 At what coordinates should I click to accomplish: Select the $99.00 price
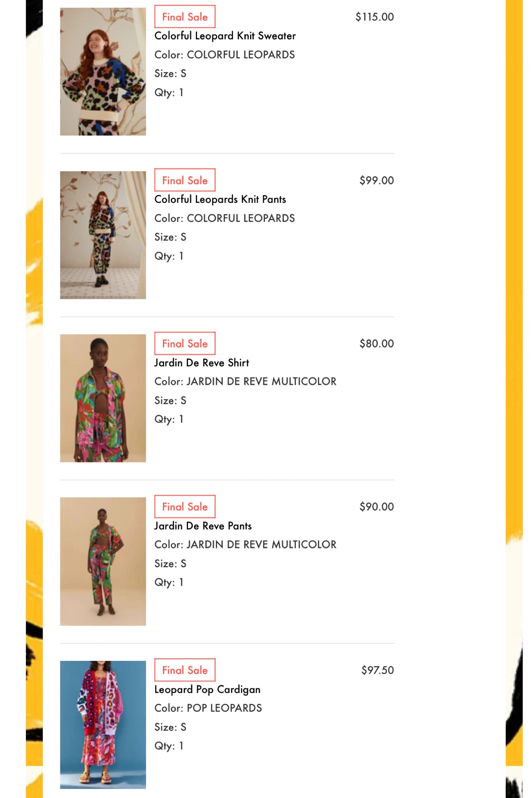point(376,180)
